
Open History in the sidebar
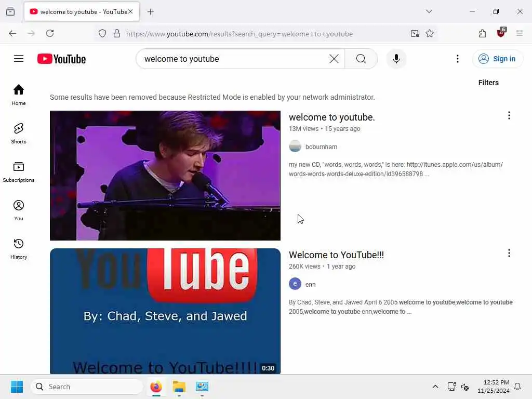[19, 249]
